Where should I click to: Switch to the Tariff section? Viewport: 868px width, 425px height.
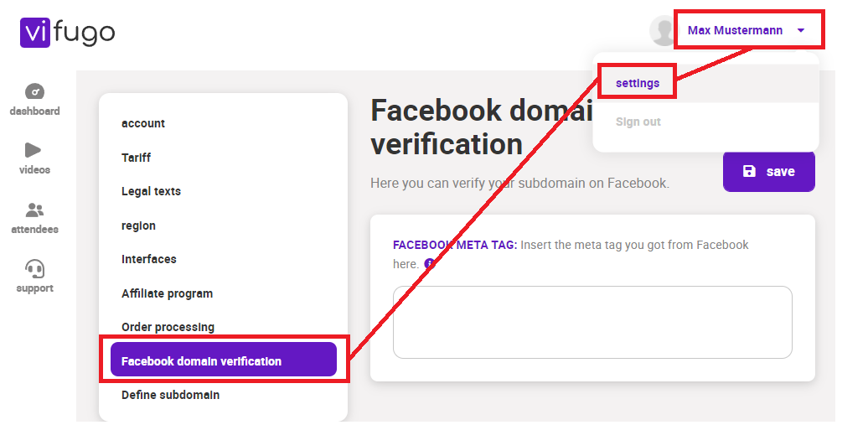point(137,158)
